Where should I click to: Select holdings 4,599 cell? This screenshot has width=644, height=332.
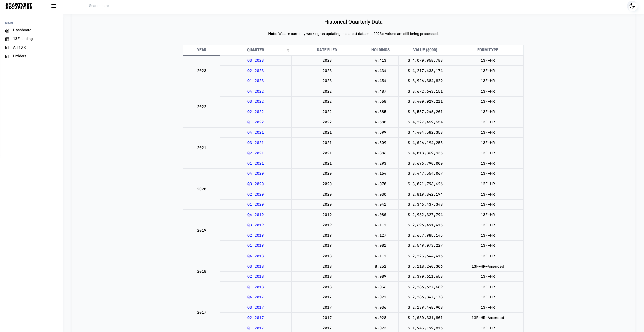(380, 133)
